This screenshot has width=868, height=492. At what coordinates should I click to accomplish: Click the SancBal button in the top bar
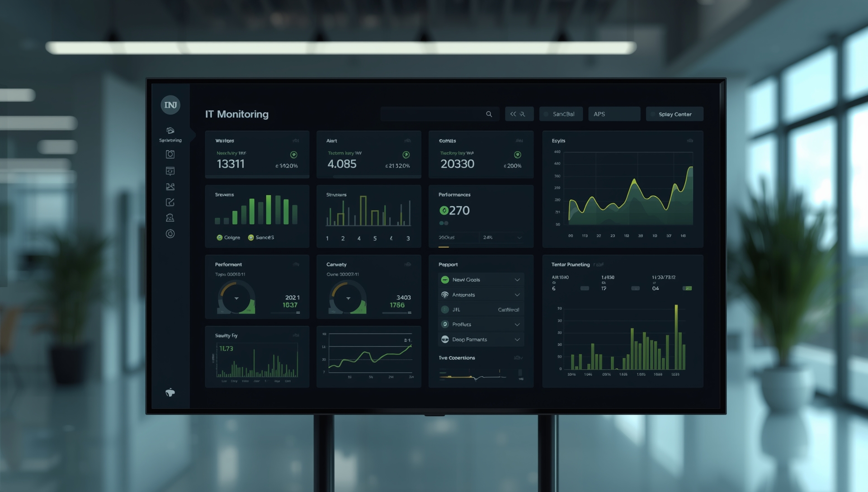[561, 114]
